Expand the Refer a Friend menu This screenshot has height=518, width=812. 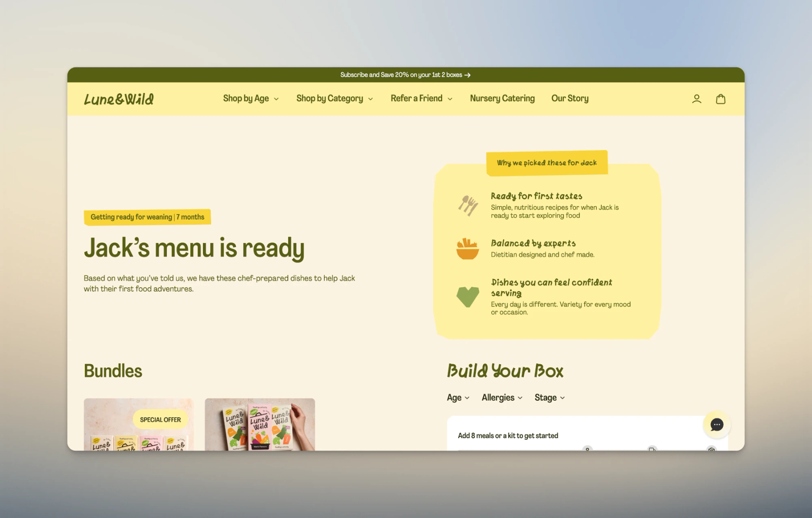click(421, 98)
